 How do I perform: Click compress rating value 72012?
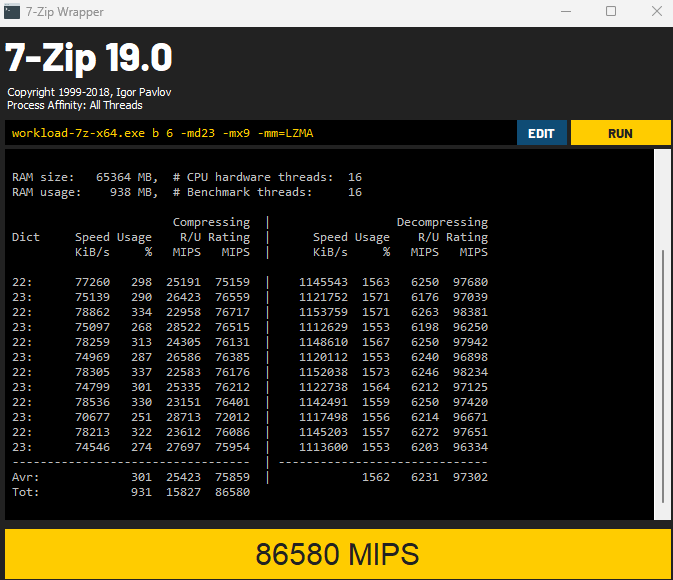[232, 417]
